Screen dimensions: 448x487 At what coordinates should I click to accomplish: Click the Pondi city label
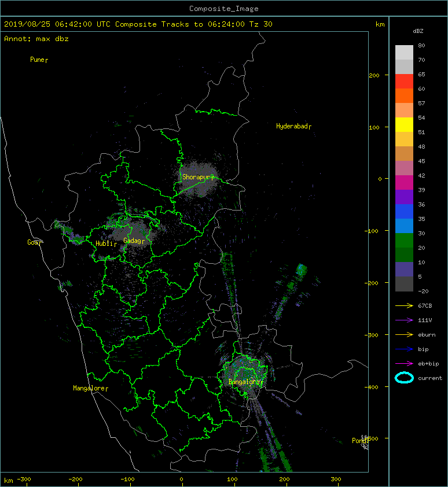360,440
